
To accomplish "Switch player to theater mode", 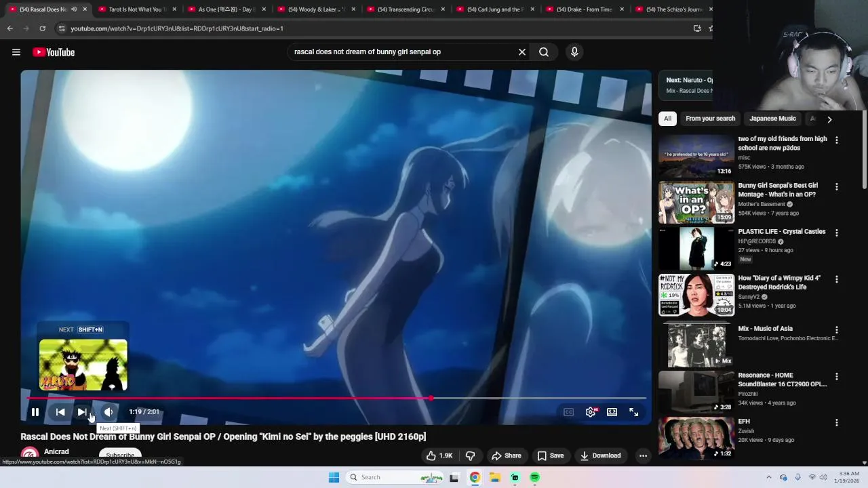I will pos(612,412).
